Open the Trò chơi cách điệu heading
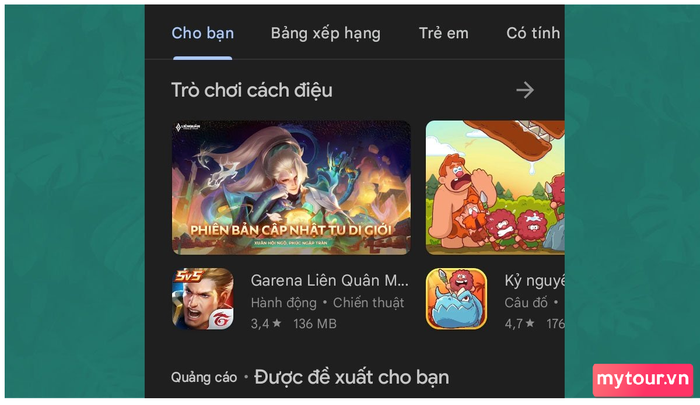The width and height of the screenshot is (700, 405). (x=252, y=90)
